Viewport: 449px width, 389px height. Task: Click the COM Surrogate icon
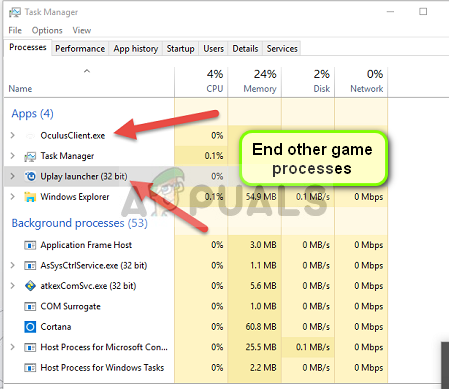point(30,306)
